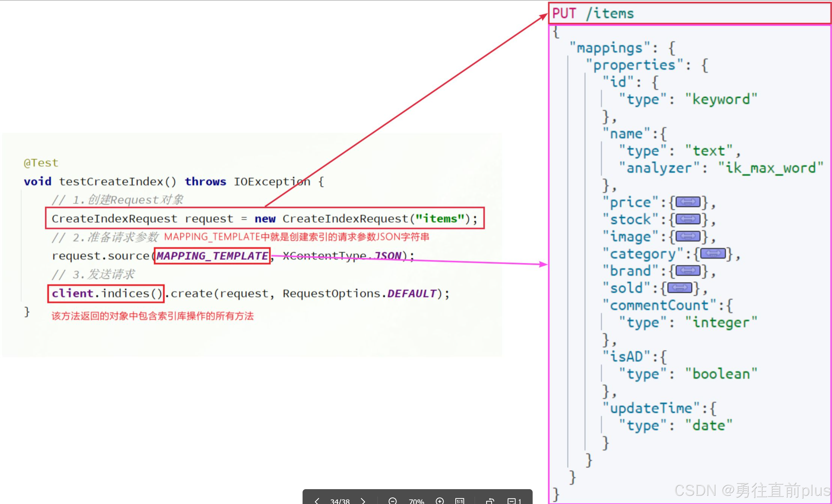Viewport: 832px width, 504px height.
Task: Expand the collapsed "image" JSON block
Action: 688,236
